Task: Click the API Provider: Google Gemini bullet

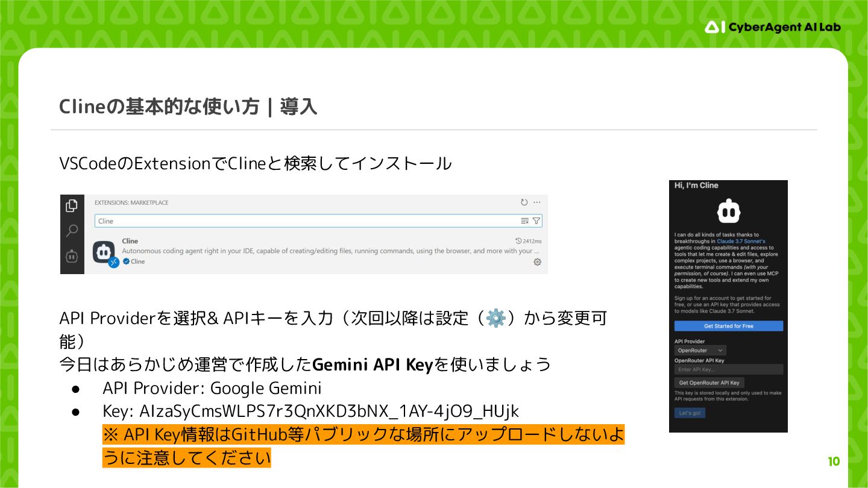Action: (x=212, y=387)
